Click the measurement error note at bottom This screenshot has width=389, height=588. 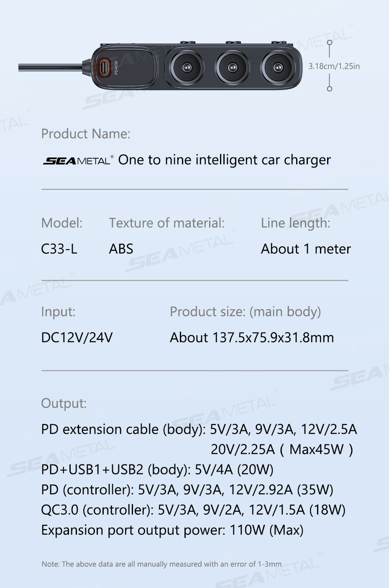tap(161, 564)
